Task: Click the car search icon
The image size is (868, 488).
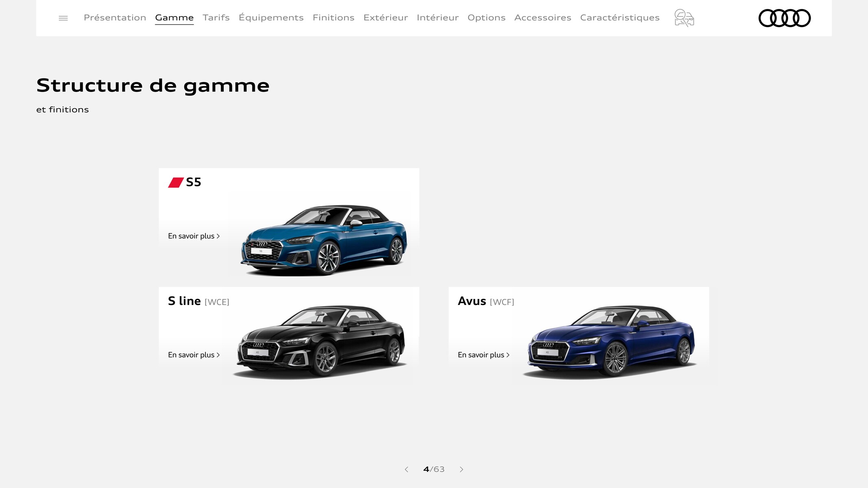Action: (684, 18)
